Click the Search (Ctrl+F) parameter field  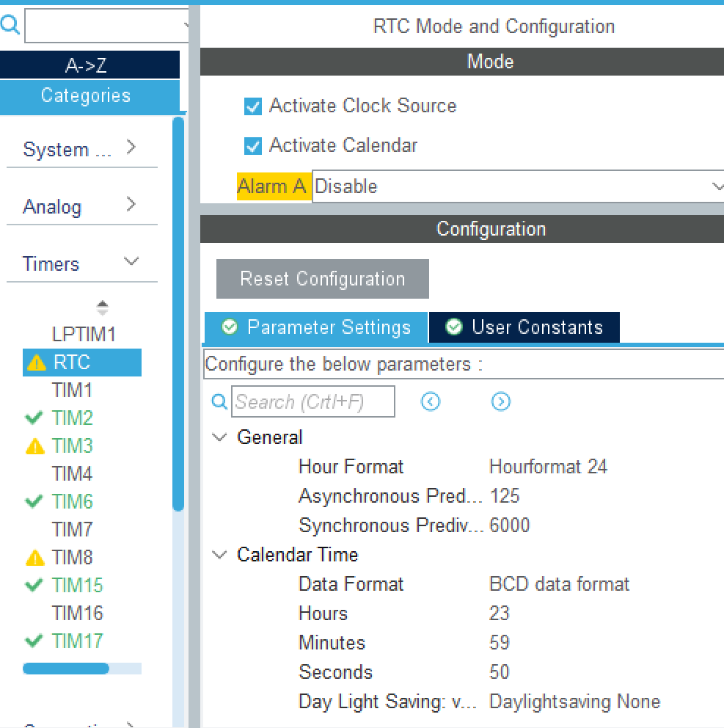[x=313, y=401]
